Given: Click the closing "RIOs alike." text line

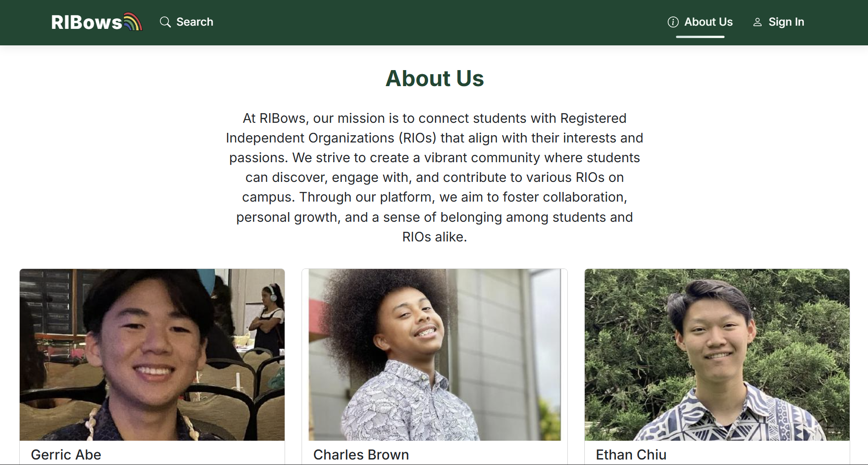Looking at the screenshot, I should [x=434, y=237].
